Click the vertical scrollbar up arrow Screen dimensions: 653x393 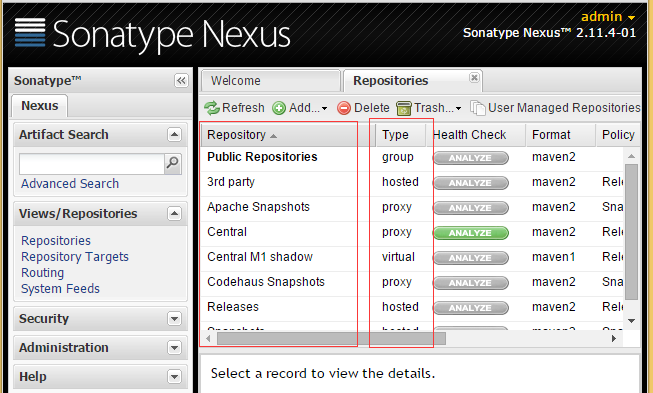coord(631,156)
